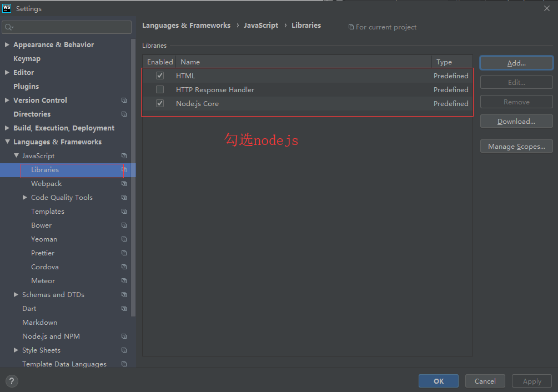Screen dimensions: 558x392
Task: Open help via question mark icon
Action: click(12, 381)
